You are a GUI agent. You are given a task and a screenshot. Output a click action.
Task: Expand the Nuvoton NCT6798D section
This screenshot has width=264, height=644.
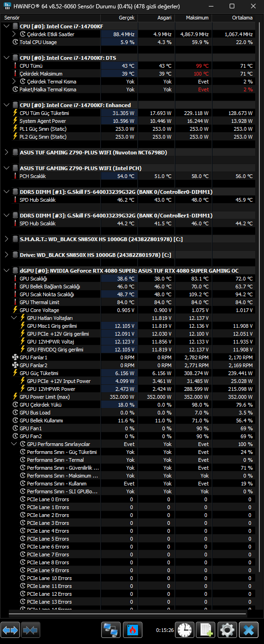(x=6, y=152)
